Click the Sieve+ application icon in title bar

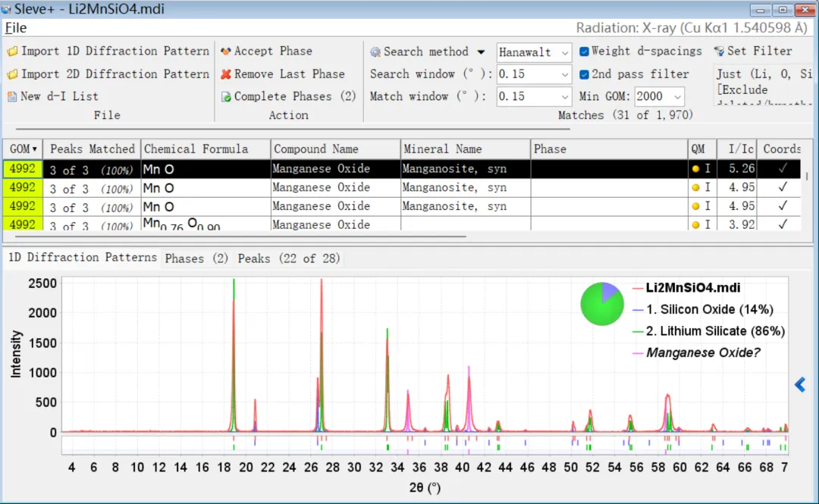(6, 9)
